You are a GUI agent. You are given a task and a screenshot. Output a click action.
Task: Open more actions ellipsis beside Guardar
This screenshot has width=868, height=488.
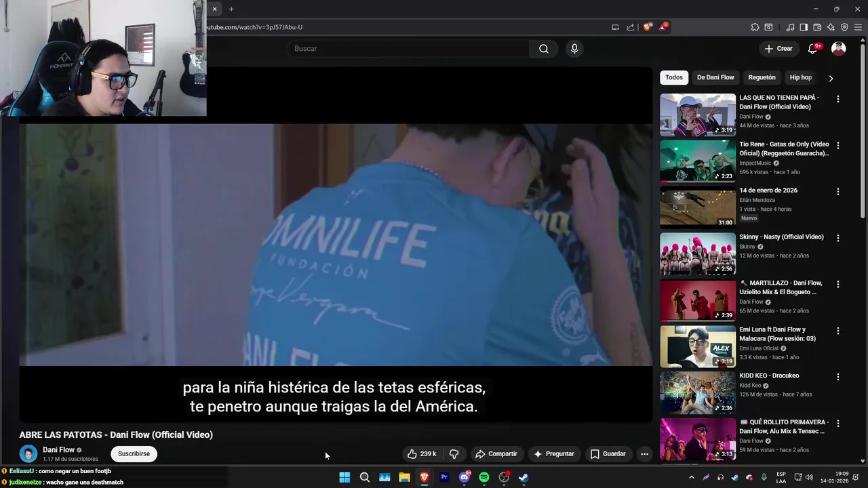click(645, 454)
